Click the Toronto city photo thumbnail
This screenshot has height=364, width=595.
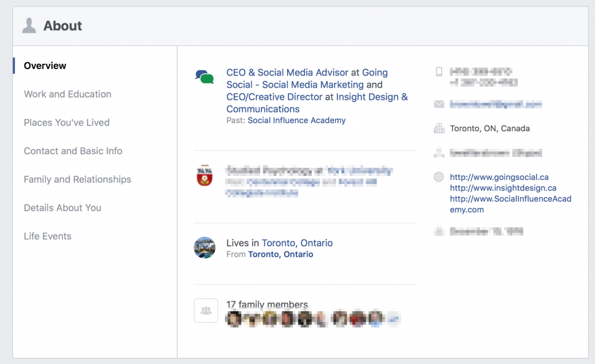point(205,248)
